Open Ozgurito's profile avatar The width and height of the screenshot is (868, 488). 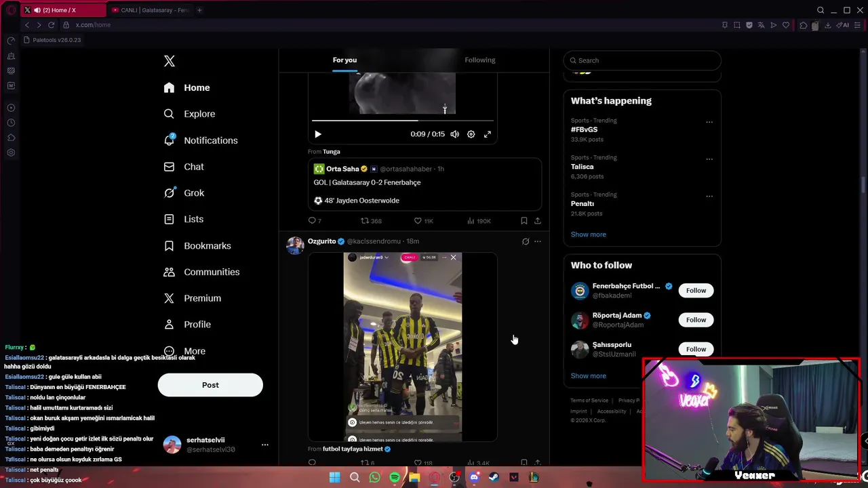(295, 245)
